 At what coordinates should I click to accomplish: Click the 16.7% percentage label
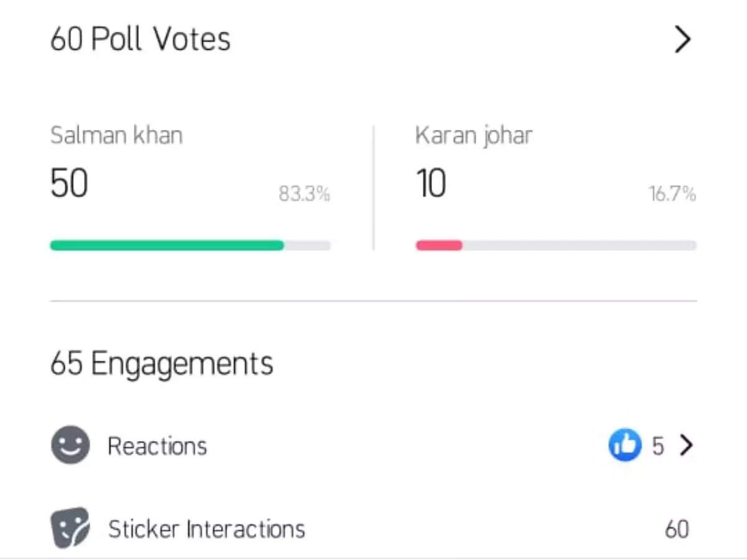pos(672,195)
